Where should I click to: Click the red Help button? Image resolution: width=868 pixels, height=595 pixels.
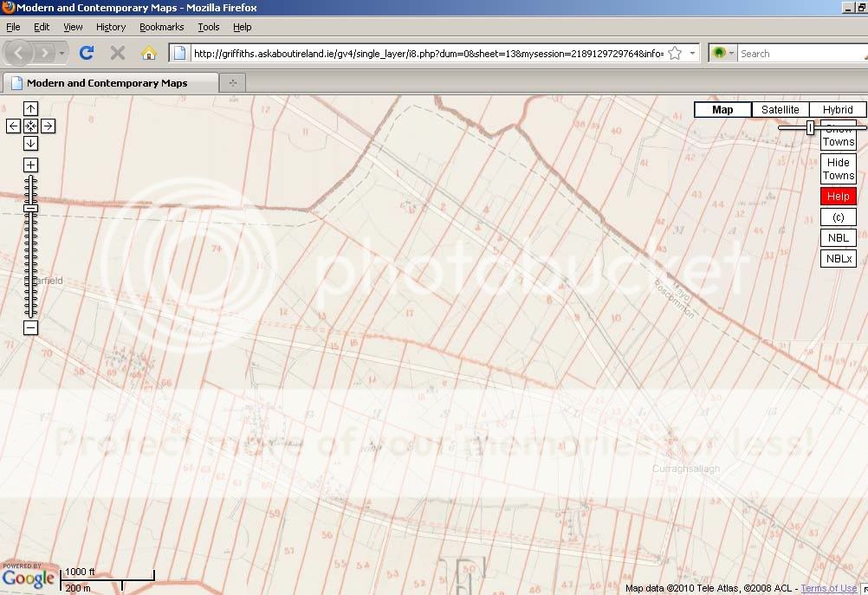[x=838, y=196]
